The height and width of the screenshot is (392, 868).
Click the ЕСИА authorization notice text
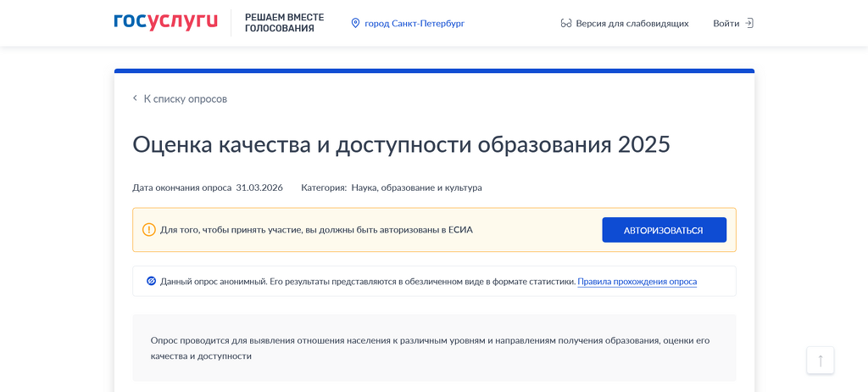[x=316, y=230]
